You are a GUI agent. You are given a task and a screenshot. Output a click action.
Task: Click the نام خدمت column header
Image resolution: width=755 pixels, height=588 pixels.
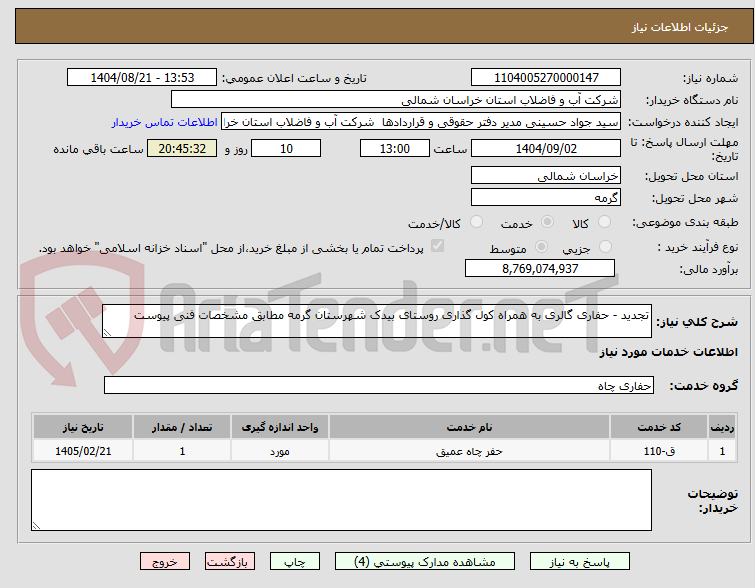point(469,427)
